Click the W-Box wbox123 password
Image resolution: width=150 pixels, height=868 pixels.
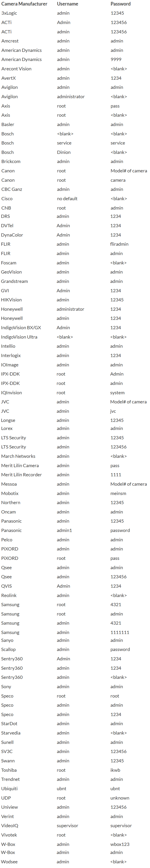[x=120, y=844]
